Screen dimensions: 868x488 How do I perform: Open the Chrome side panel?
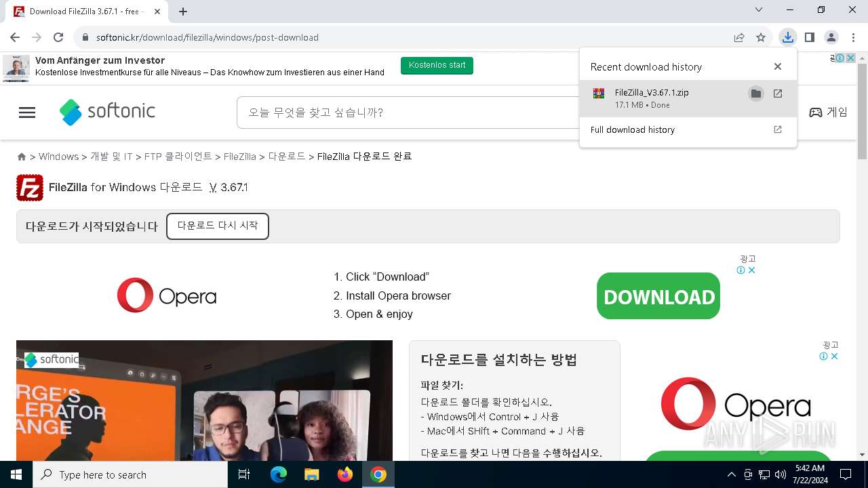click(x=809, y=37)
